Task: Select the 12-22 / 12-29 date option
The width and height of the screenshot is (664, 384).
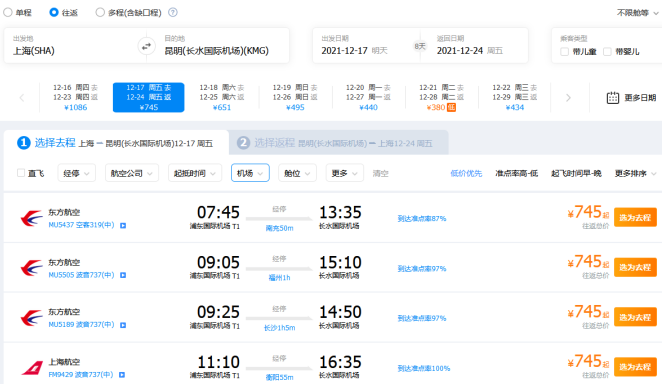Action: [x=515, y=97]
